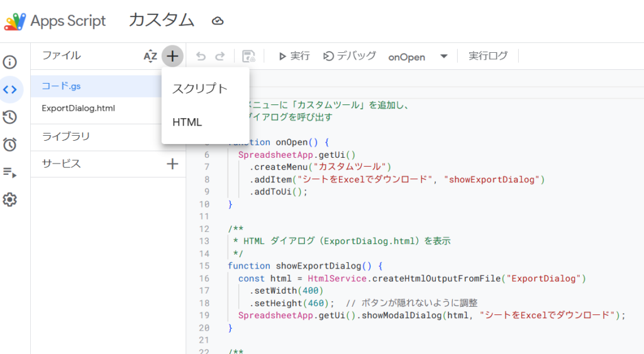The height and width of the screenshot is (354, 644).
Task: Click the ファイル section header
Action: coord(62,55)
